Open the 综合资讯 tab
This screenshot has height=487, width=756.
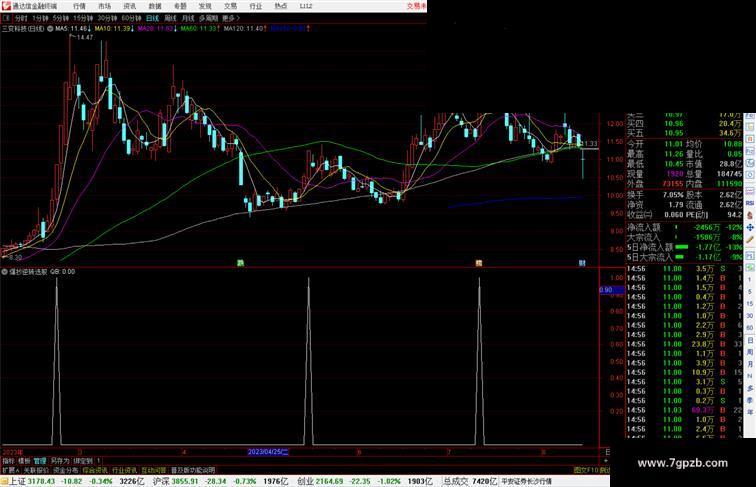(x=95, y=470)
